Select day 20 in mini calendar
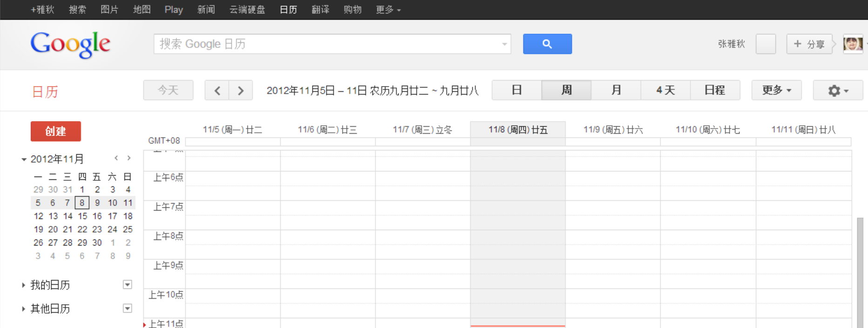This screenshot has height=328, width=868. click(x=53, y=229)
